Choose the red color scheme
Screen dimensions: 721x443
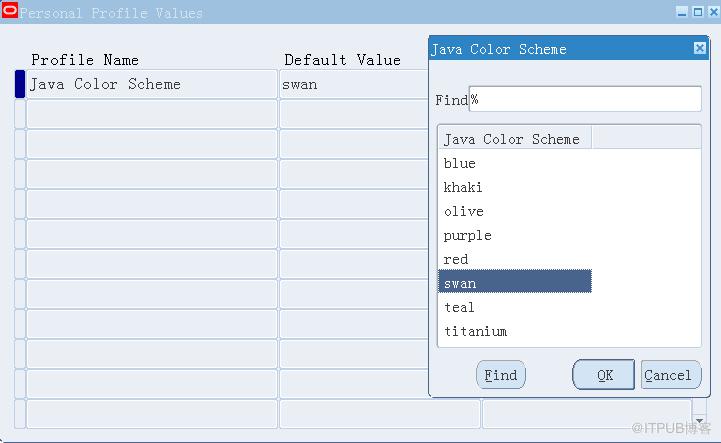[x=456, y=259]
